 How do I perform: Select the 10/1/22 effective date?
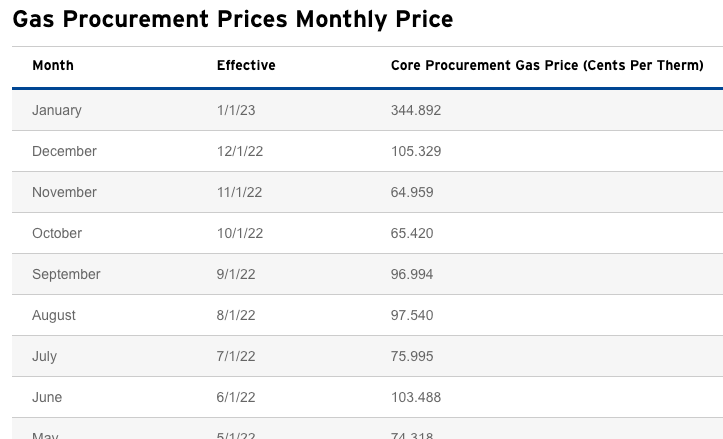pyautogui.click(x=239, y=233)
